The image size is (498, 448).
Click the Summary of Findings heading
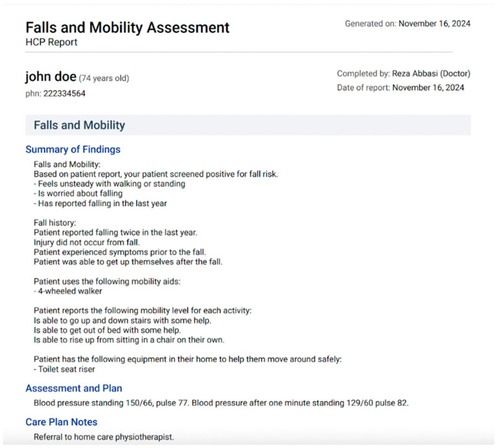coord(72,149)
